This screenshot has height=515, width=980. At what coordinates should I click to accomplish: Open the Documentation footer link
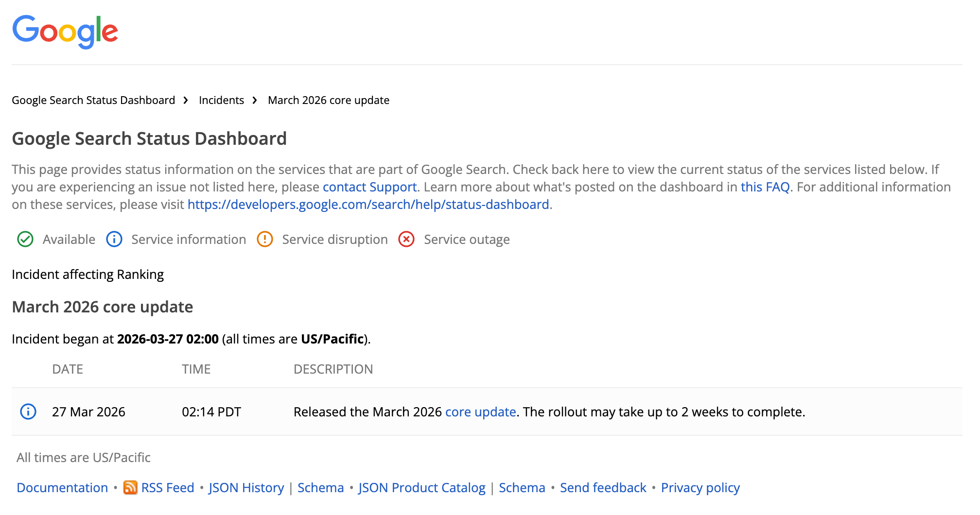click(62, 487)
